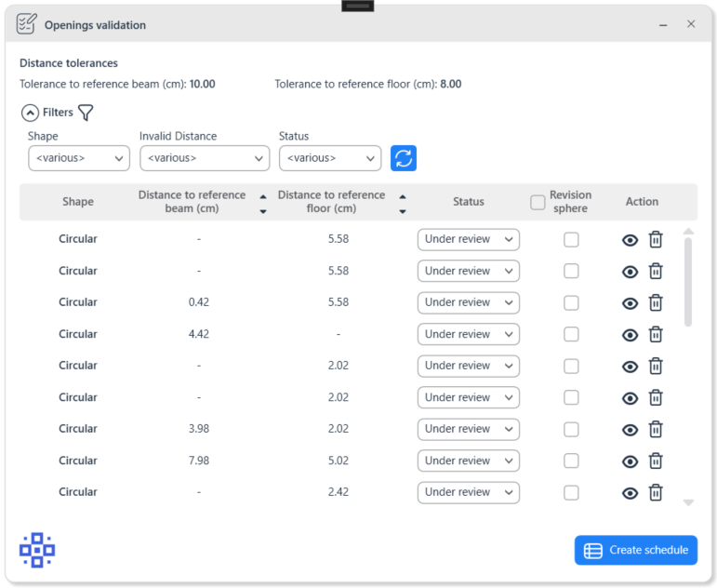This screenshot has height=588, width=717.
Task: Open the Shape filter dropdown
Action: pyautogui.click(x=79, y=158)
